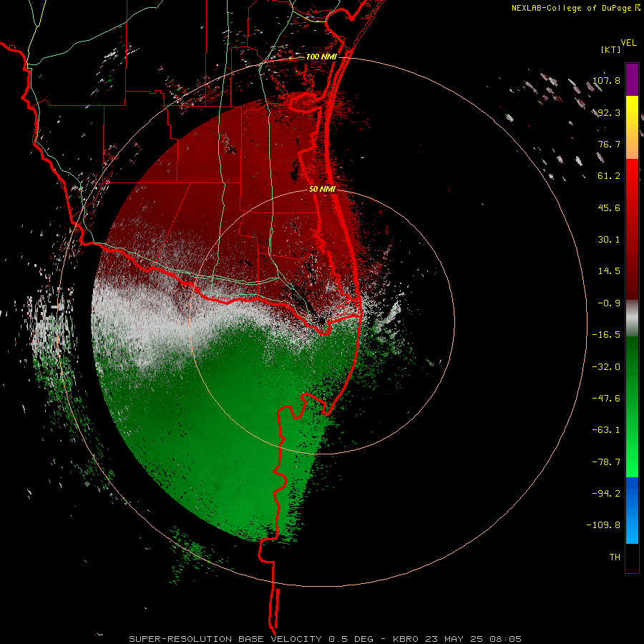This screenshot has width=644, height=644.
Task: Click the VEL legend title
Action: pos(628,43)
